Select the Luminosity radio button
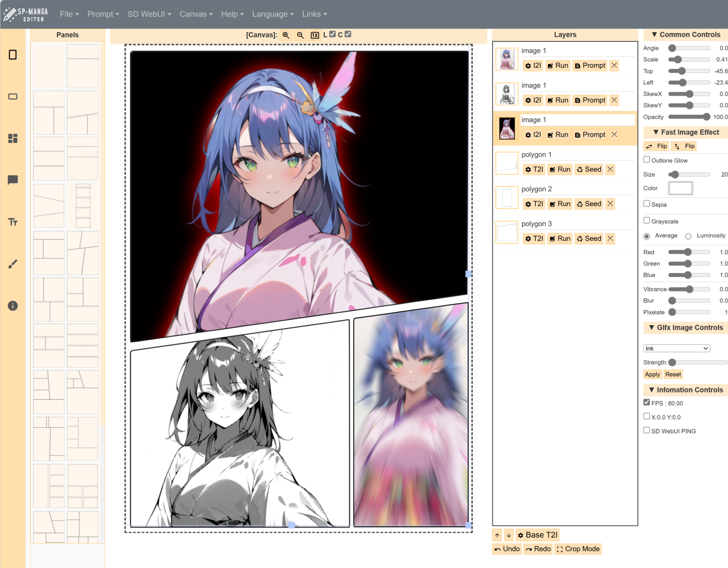 (x=688, y=236)
